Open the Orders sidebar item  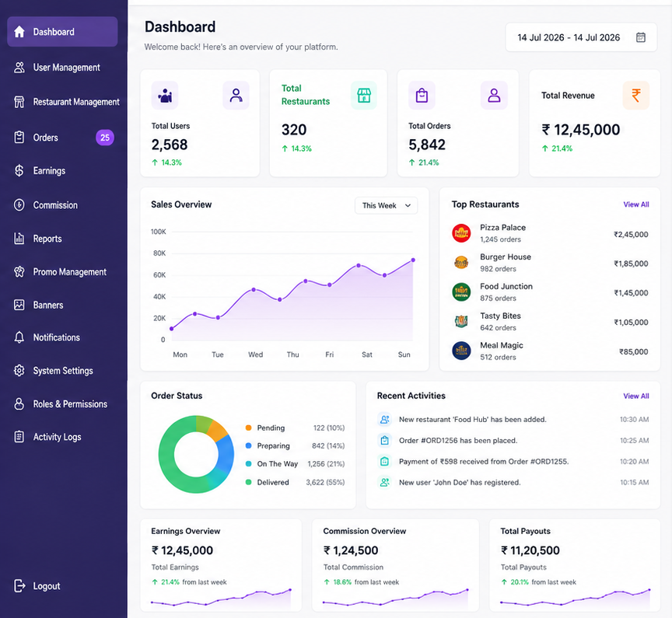pos(62,138)
